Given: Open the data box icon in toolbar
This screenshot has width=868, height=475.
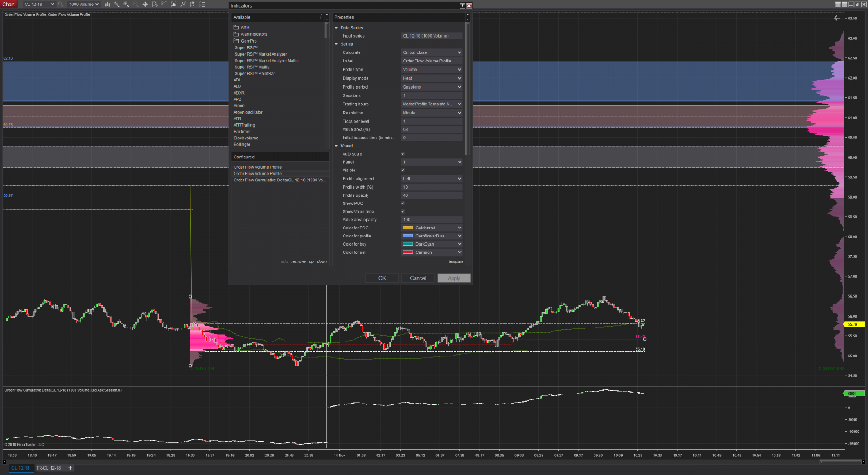Looking at the screenshot, I should pos(155,5).
